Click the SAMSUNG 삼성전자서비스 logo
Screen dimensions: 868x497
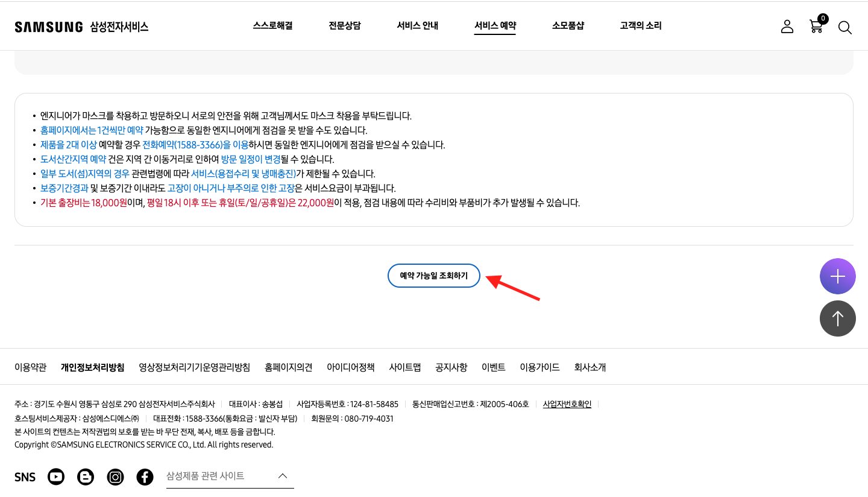83,26
